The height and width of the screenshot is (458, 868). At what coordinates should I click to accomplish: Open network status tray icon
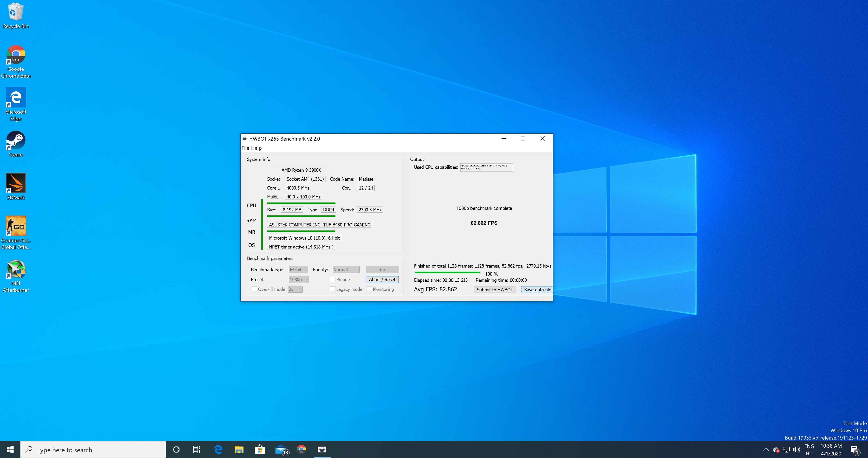coord(786,450)
